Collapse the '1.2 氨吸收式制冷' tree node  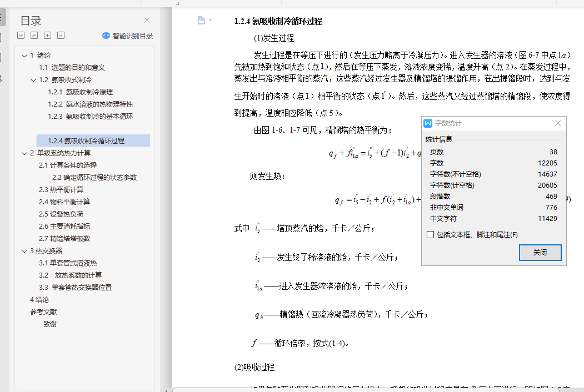(33, 80)
